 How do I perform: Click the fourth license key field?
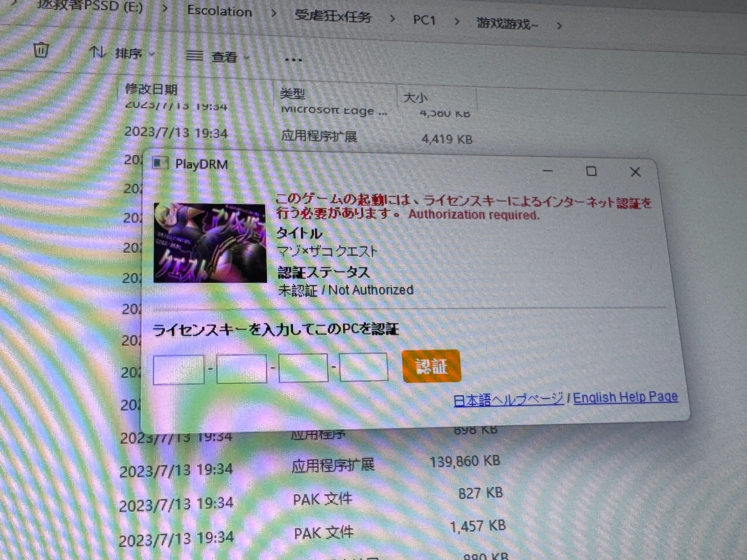[x=363, y=367]
